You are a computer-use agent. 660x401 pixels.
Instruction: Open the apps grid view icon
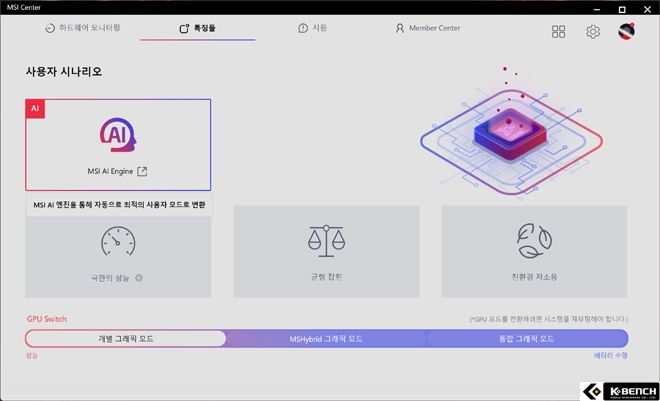[x=558, y=32]
